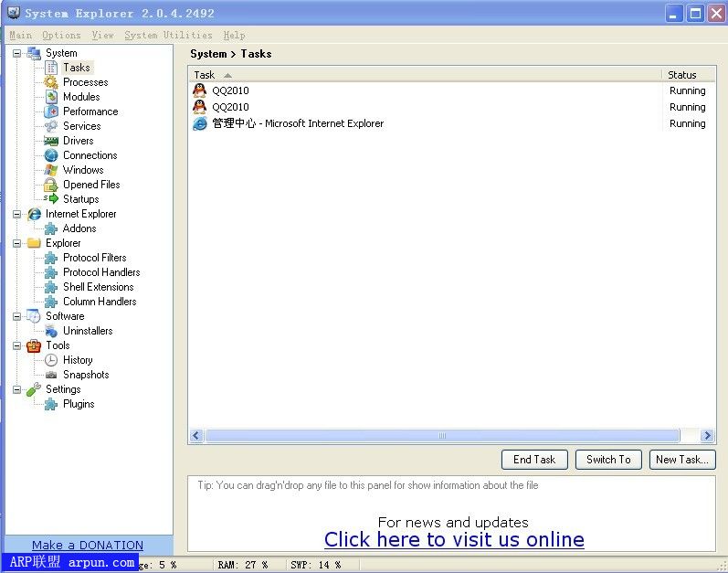728x573 pixels.
Task: Click the Column Handlers puzzle icon
Action: (50, 302)
